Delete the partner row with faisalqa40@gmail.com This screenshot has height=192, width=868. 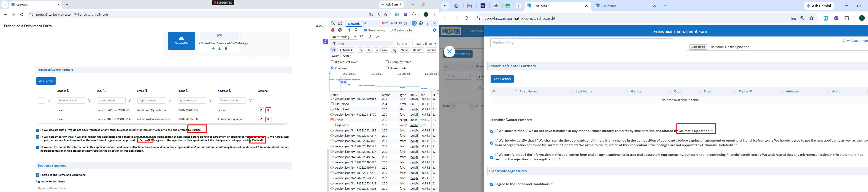[269, 110]
